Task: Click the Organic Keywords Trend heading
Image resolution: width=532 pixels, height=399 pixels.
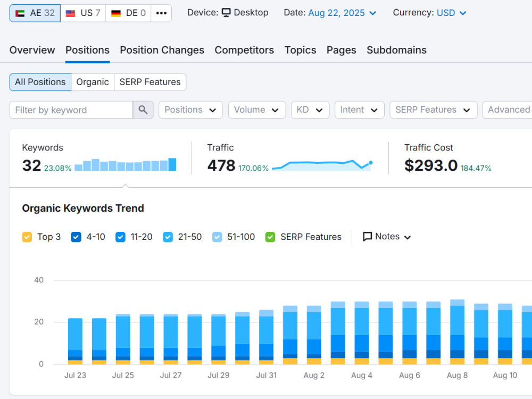Action: coord(83,208)
